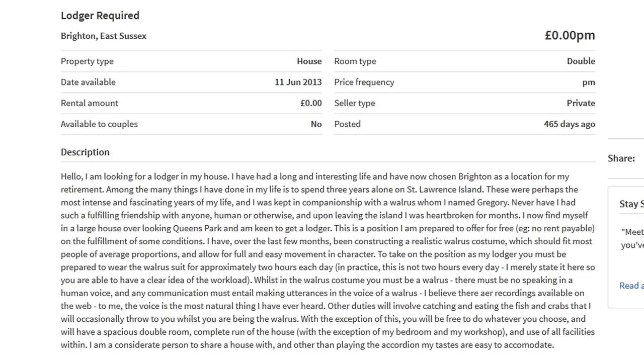
Task: Click the Stay S sidebar card heading
Action: pyautogui.click(x=631, y=204)
